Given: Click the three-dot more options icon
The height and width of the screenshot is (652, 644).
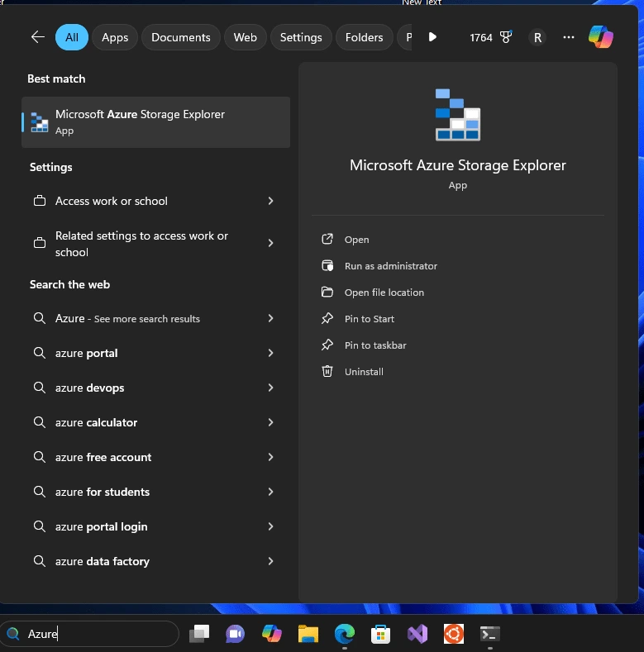Looking at the screenshot, I should tap(568, 37).
